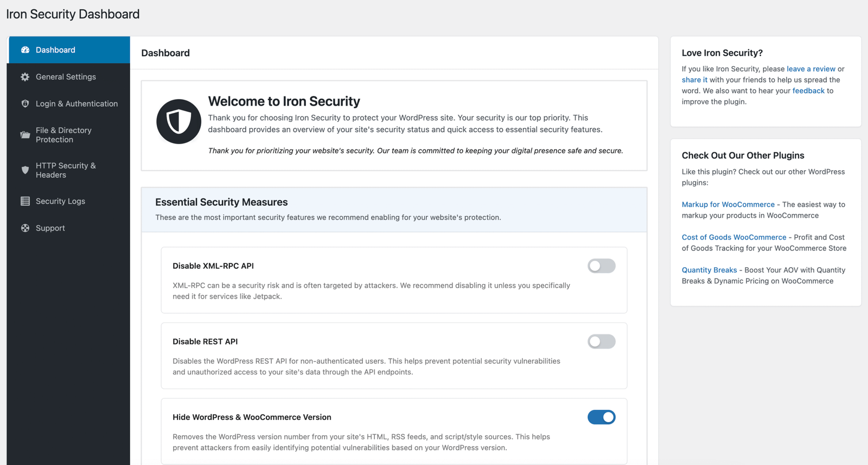Image resolution: width=868 pixels, height=465 pixels.
Task: Click the 'Essential Security Measures' heading
Action: tap(221, 202)
